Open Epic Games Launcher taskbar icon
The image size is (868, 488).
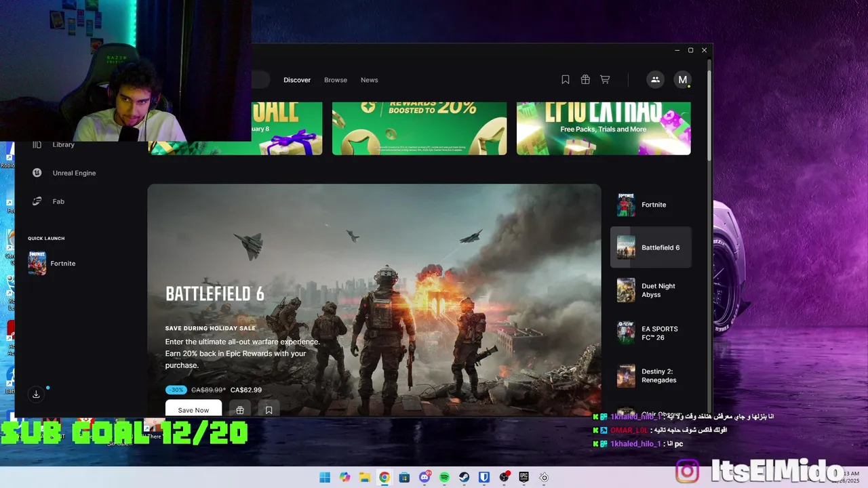(524, 477)
